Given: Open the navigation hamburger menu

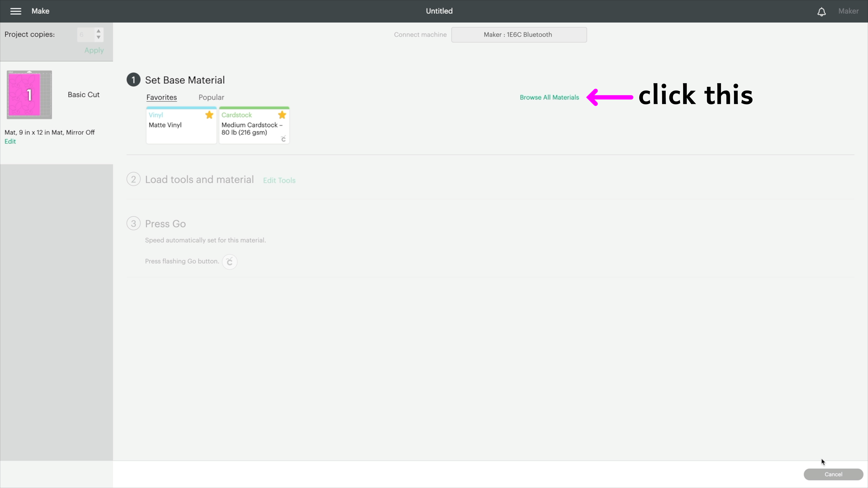Looking at the screenshot, I should click(16, 11).
